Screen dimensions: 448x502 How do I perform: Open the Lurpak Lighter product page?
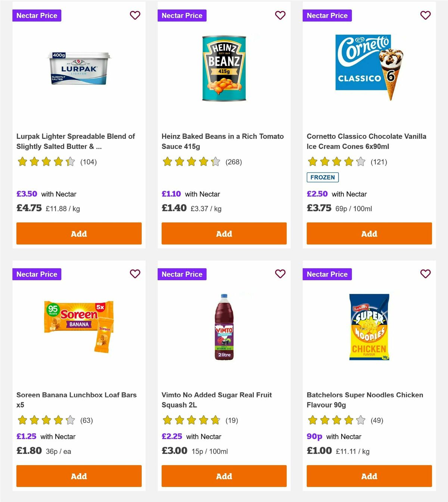point(75,141)
